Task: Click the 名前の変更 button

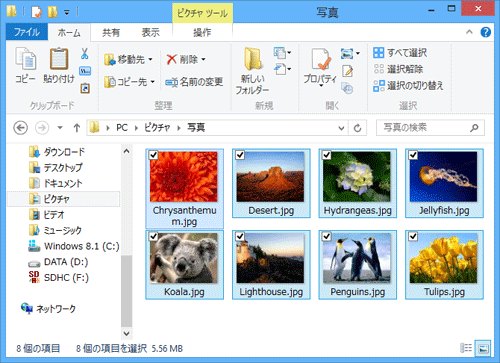Action: [194, 82]
